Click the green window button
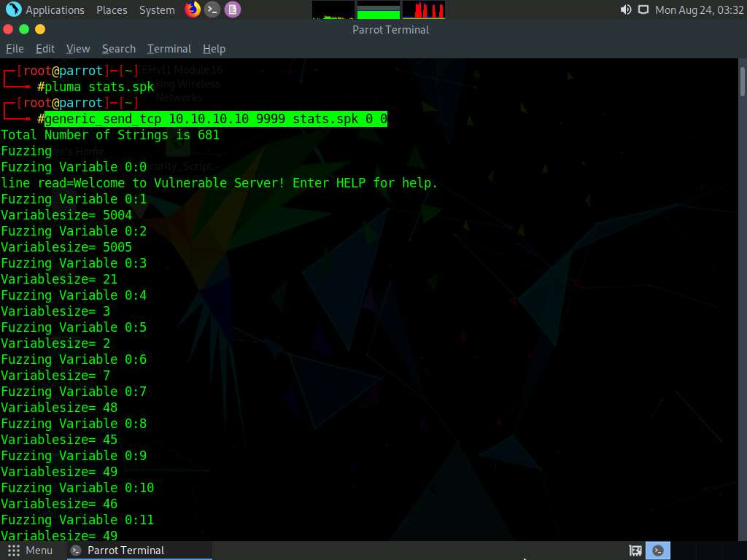This screenshot has height=560, width=747. [x=24, y=29]
